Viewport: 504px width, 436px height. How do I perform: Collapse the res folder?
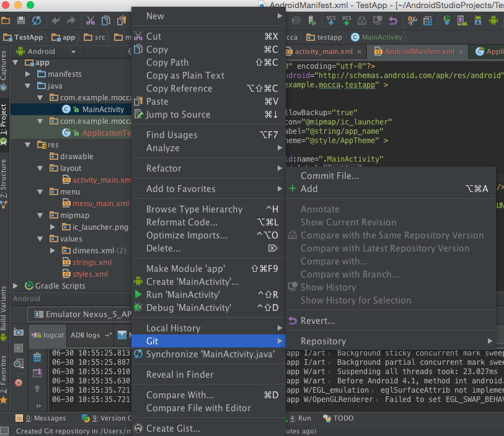pos(28,145)
